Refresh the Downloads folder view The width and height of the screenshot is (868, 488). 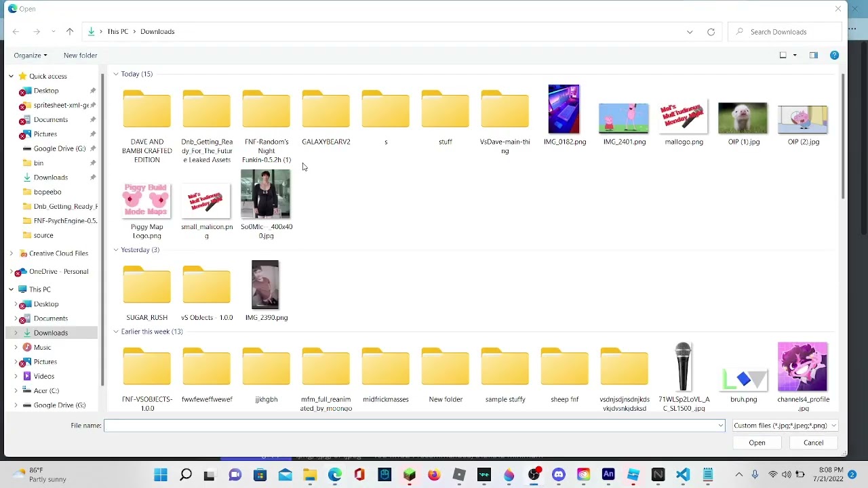pos(711,32)
